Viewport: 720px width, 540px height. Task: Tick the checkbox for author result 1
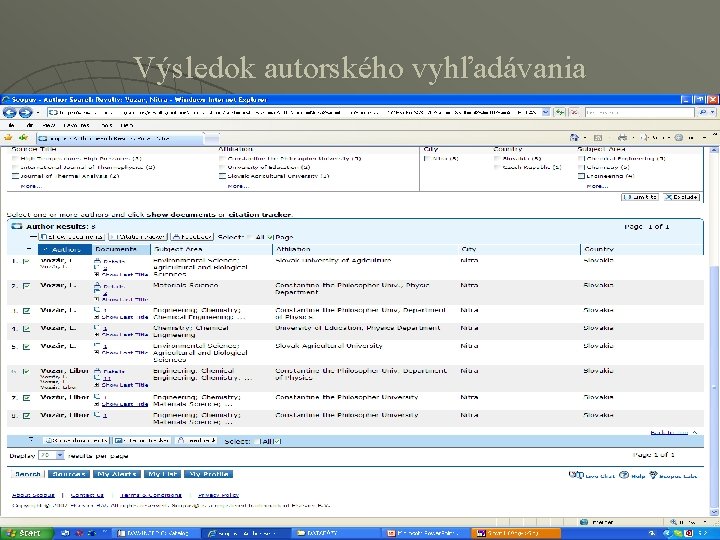[26, 261]
